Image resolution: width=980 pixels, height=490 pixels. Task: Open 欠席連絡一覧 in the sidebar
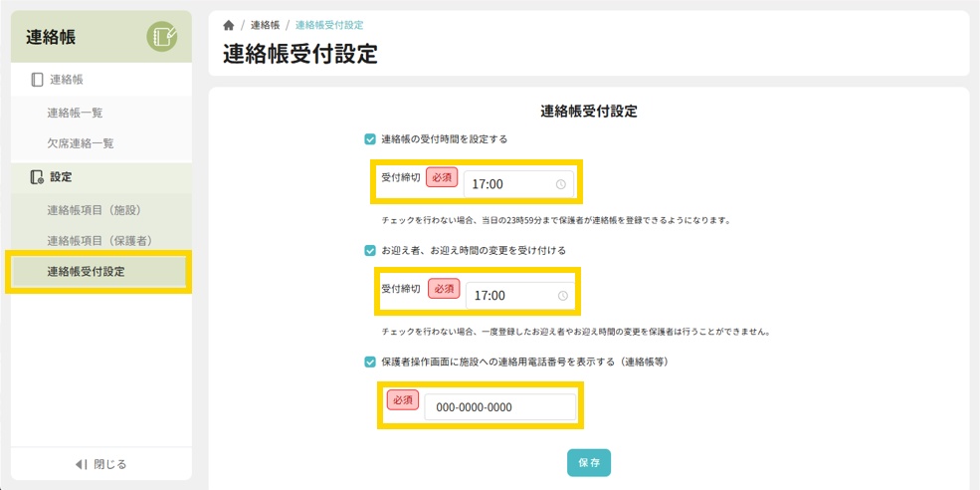[x=81, y=143]
